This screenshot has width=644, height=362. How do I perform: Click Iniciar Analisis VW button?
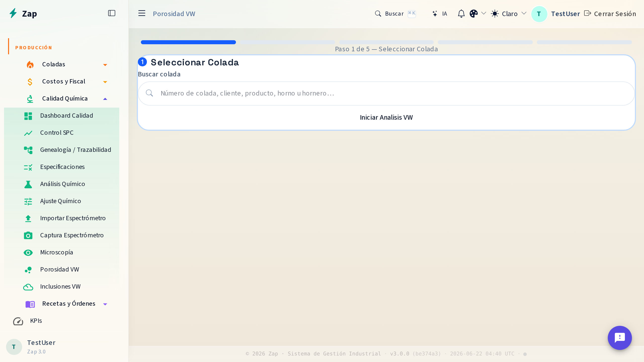pos(386,117)
